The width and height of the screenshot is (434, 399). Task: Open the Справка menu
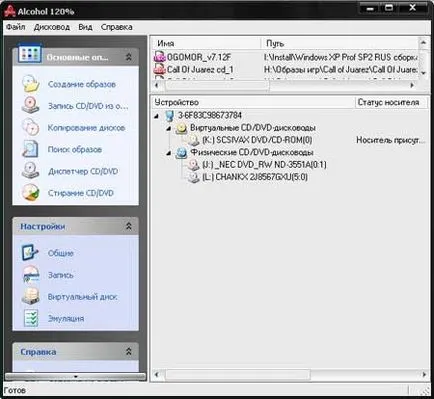(x=117, y=27)
